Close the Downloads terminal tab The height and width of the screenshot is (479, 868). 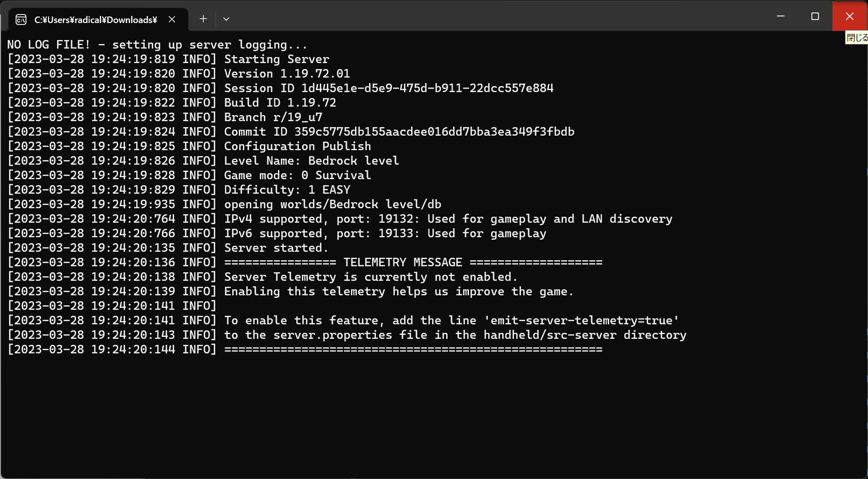[172, 20]
